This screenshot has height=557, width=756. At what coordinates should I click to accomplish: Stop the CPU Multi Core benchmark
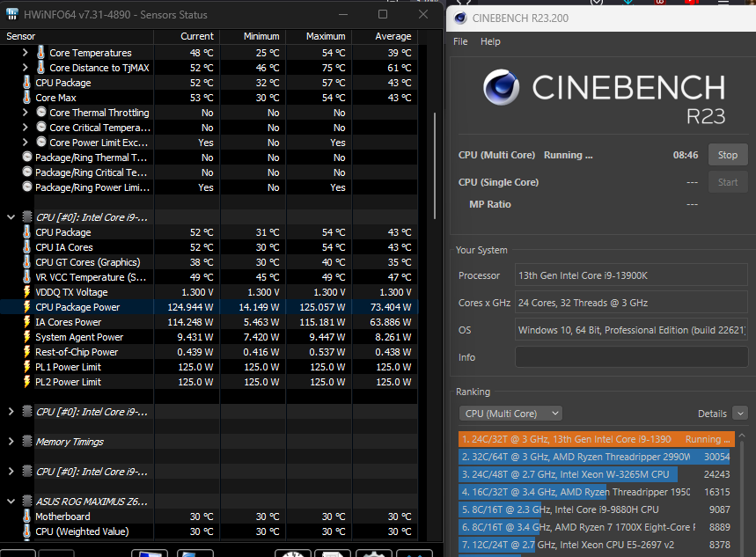click(x=728, y=155)
